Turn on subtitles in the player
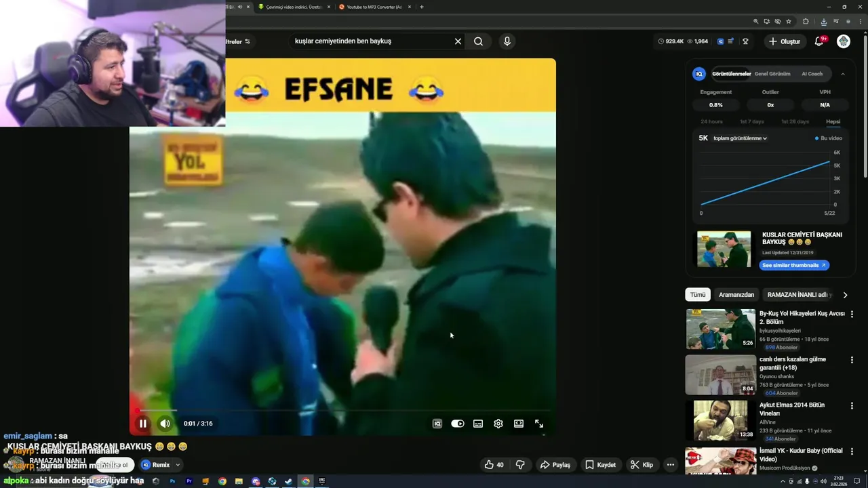The width and height of the screenshot is (868, 488). [478, 424]
